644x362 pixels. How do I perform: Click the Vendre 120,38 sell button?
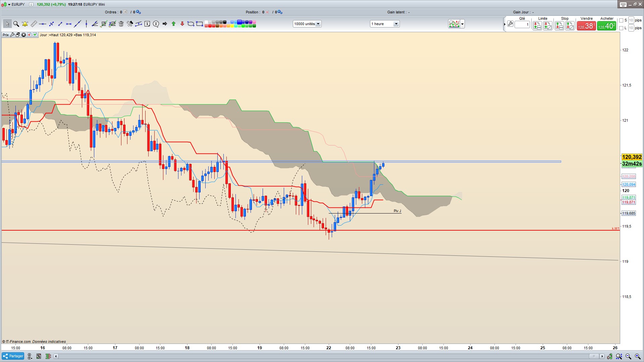click(x=586, y=26)
